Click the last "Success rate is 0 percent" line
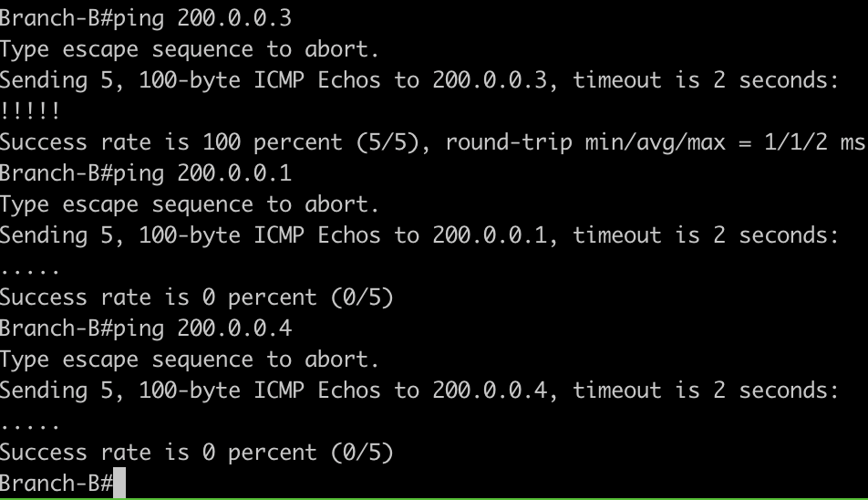 coord(196,453)
